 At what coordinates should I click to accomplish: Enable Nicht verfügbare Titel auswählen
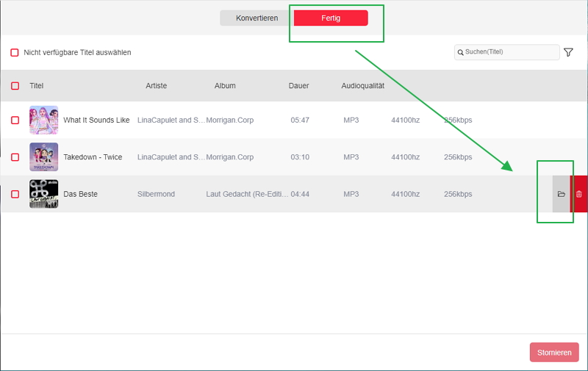15,53
